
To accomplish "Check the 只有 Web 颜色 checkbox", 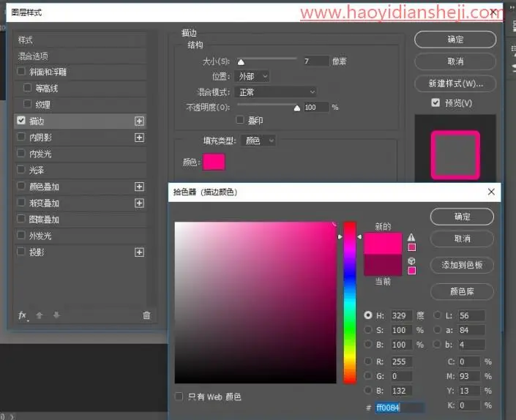I will (179, 397).
